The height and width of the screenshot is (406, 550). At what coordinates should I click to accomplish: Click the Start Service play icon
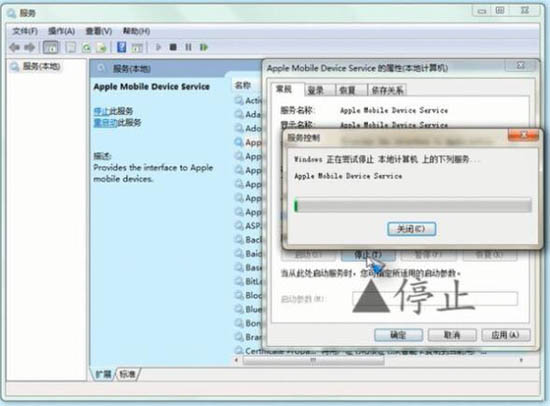(158, 47)
